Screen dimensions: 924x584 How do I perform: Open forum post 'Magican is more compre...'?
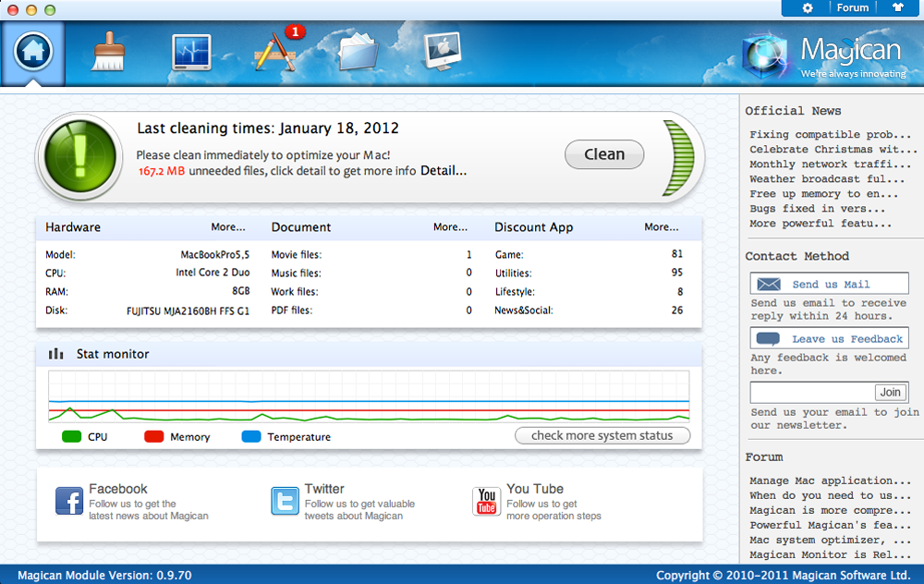830,510
